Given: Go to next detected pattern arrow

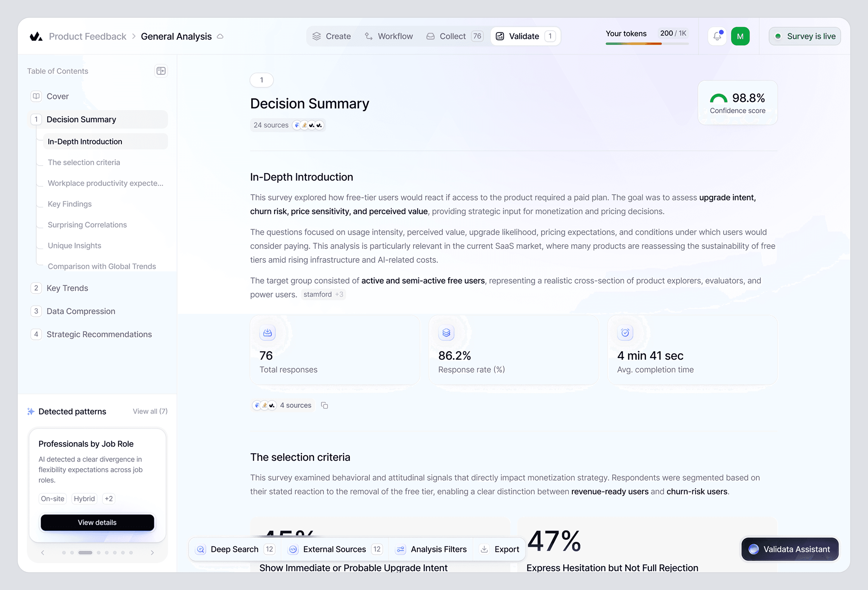Looking at the screenshot, I should tap(152, 553).
